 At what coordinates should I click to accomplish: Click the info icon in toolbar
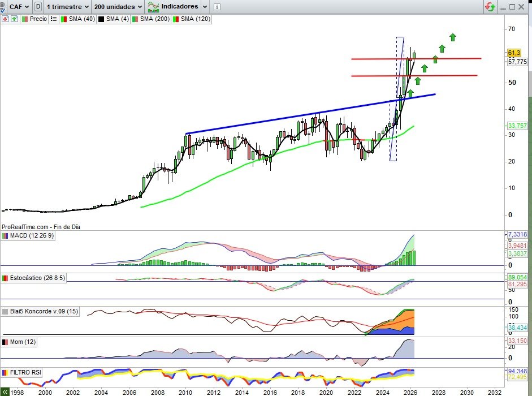pos(217,7)
